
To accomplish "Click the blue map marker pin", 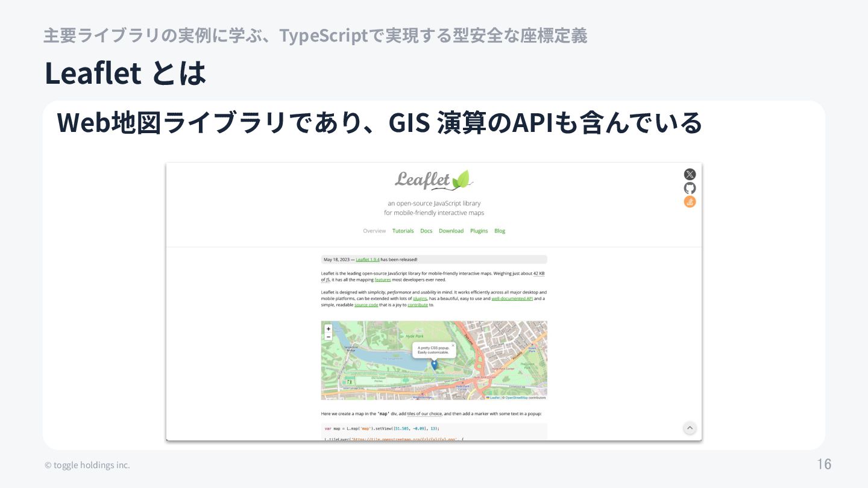I will pos(434,365).
